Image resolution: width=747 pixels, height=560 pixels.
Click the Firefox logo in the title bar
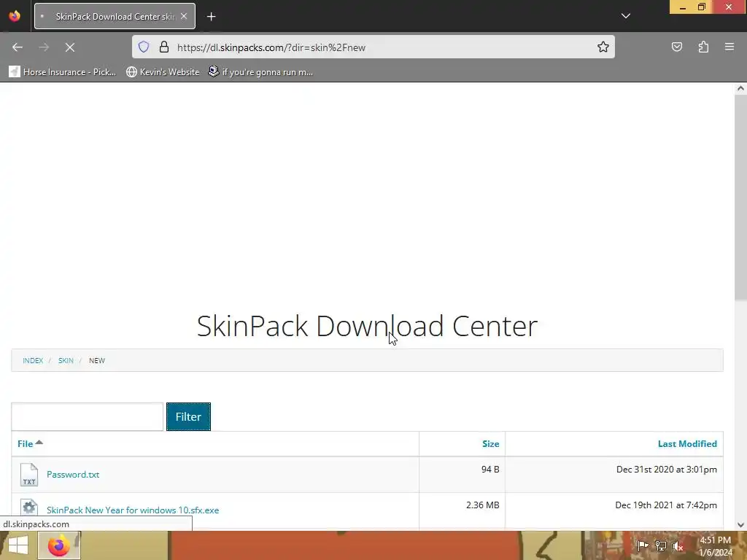[x=15, y=16]
